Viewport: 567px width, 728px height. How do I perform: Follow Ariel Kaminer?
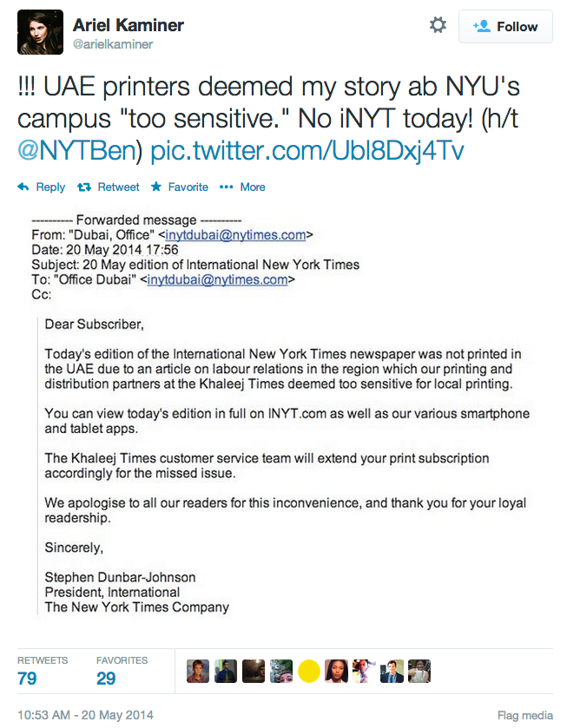(x=505, y=27)
